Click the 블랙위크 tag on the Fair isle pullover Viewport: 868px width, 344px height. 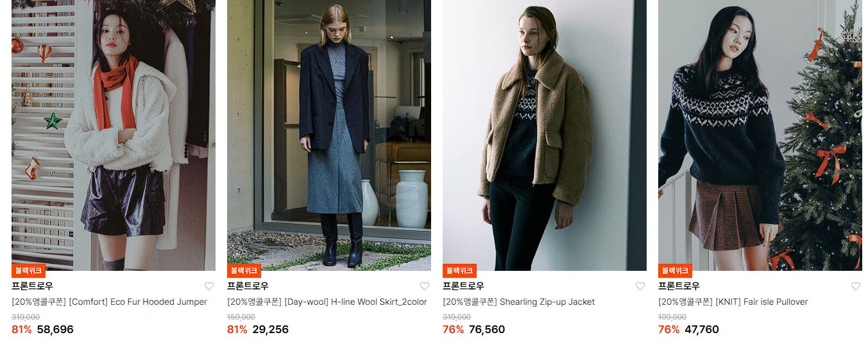[675, 271]
